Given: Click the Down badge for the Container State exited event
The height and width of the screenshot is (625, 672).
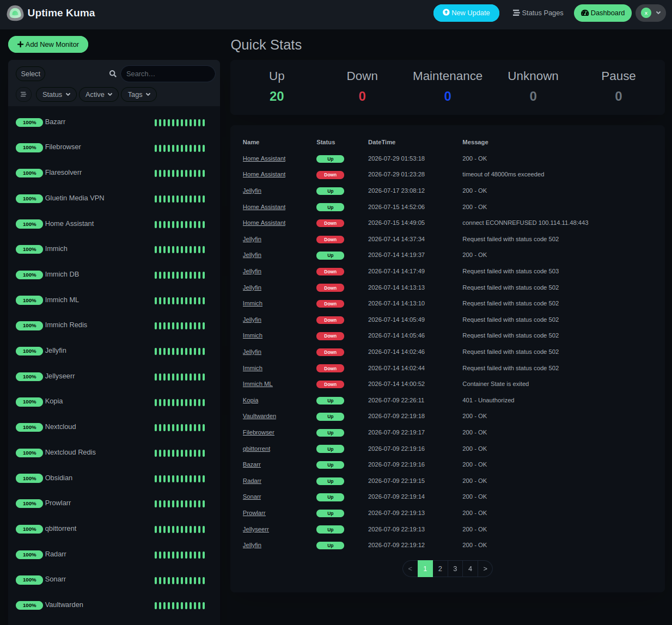Looking at the screenshot, I should [x=330, y=384].
